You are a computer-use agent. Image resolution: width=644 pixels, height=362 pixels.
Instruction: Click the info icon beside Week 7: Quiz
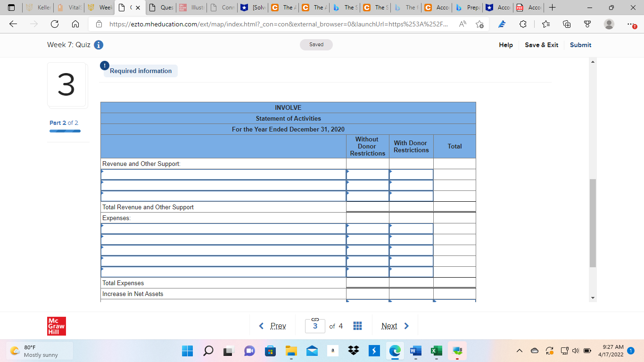[x=99, y=45]
